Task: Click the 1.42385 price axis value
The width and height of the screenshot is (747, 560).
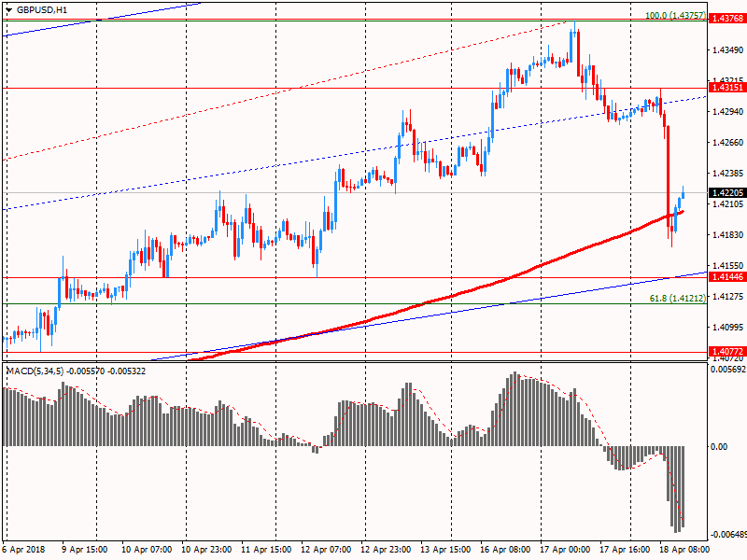Action: coord(728,174)
